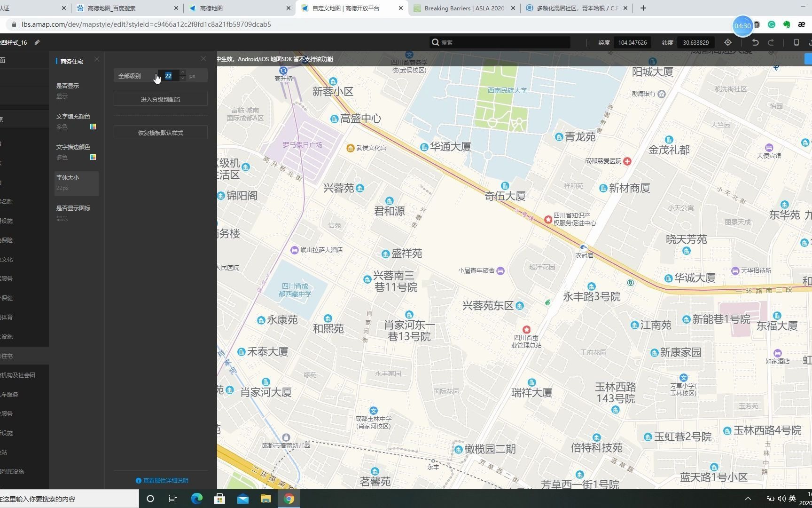Switch to 高德地图_百度搜索 browser tab
Screen dimensions: 812x508
coord(127,8)
